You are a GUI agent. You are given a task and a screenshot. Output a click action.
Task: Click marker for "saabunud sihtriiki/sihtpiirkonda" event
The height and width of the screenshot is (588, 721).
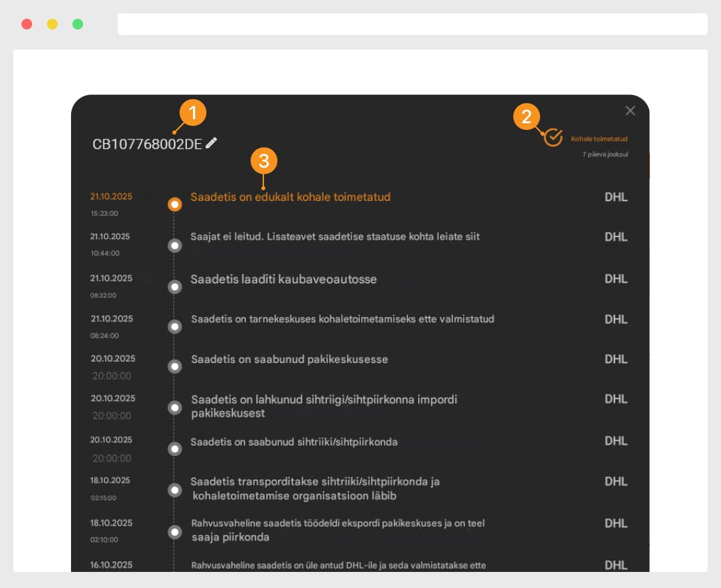[175, 449]
